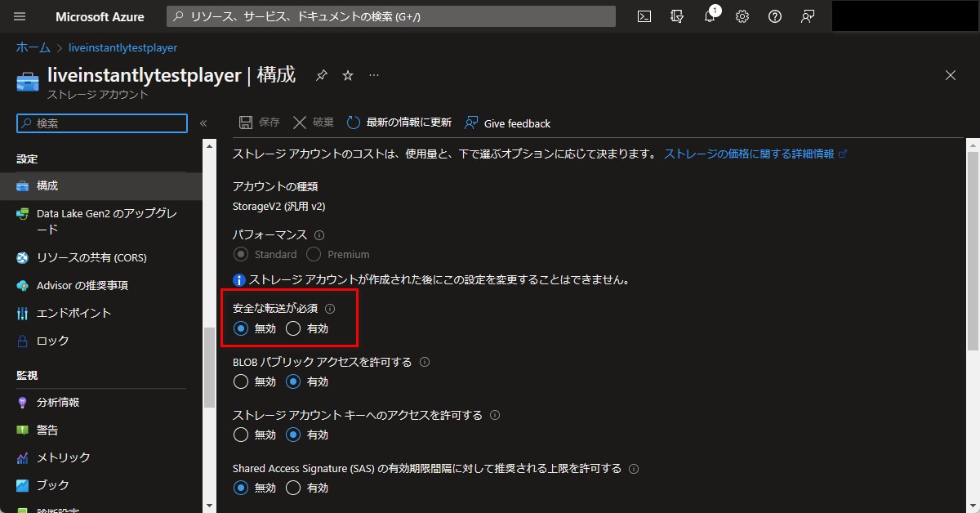Image resolution: width=980 pixels, height=513 pixels.
Task: Open the feedback smiley icon
Action: click(x=807, y=16)
